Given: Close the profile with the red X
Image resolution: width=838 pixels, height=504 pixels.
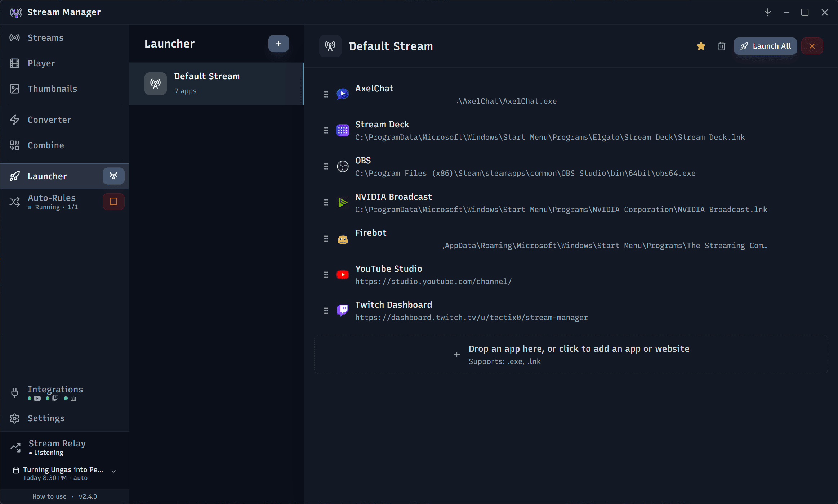Looking at the screenshot, I should pyautogui.click(x=812, y=46).
